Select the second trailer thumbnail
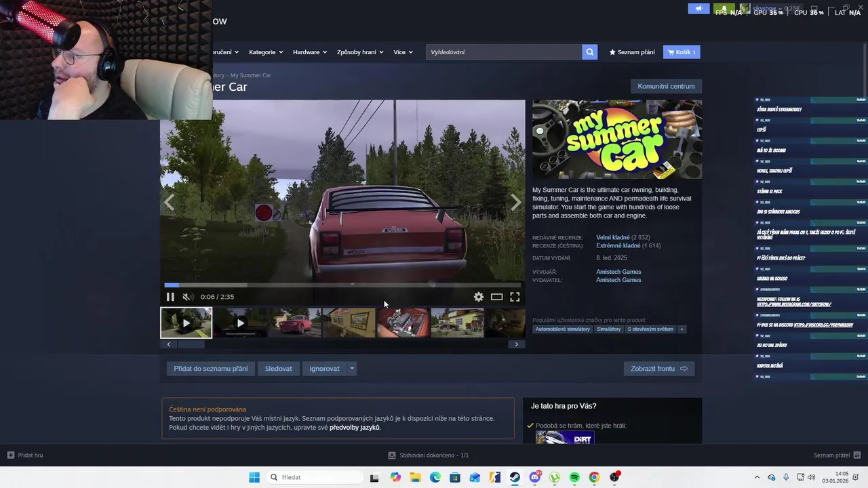 click(x=240, y=323)
